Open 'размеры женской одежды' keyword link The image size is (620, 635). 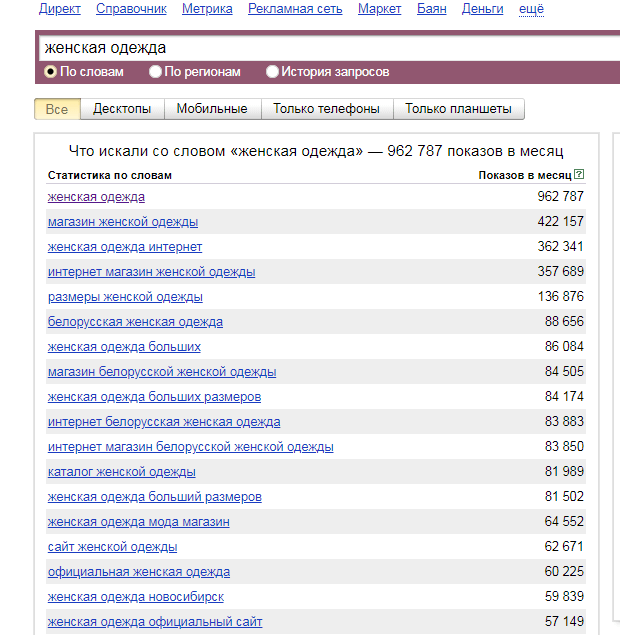pyautogui.click(x=125, y=297)
